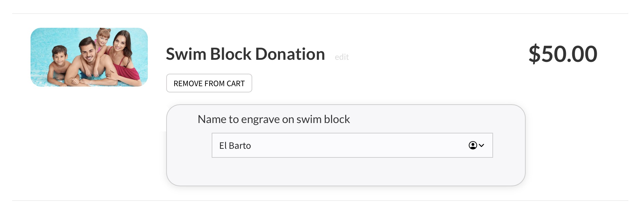This screenshot has width=644, height=212.
Task: Click the word 'CART' on the remove button
Action: pyautogui.click(x=236, y=83)
